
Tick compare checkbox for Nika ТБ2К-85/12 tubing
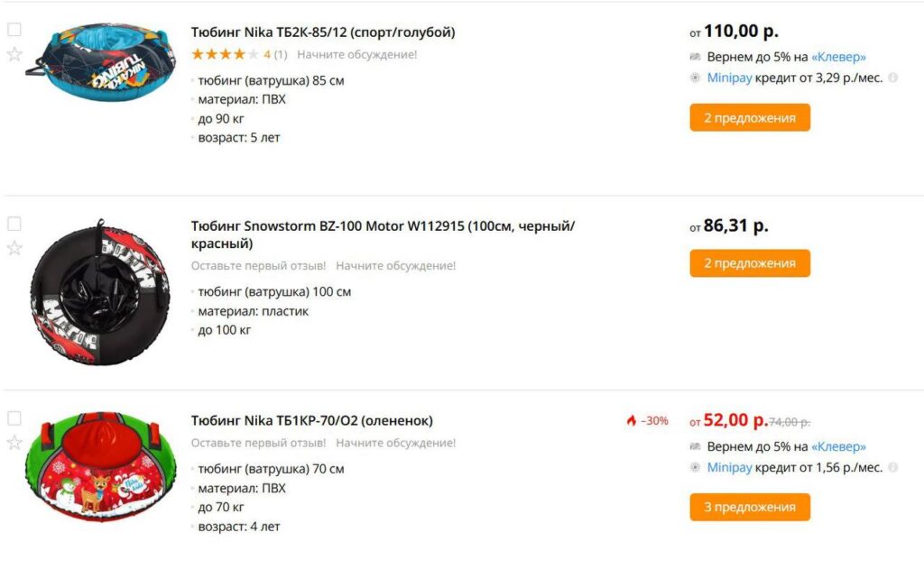(14, 30)
